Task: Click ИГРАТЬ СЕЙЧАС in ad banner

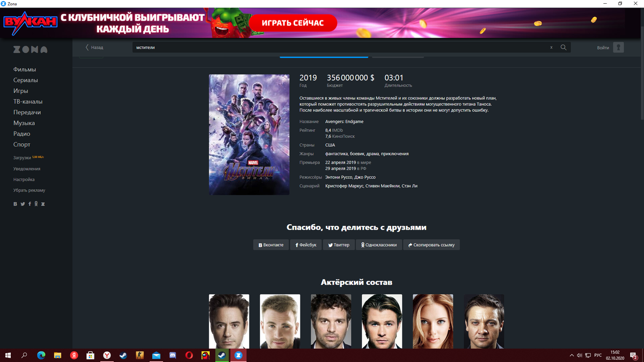Action: (293, 23)
